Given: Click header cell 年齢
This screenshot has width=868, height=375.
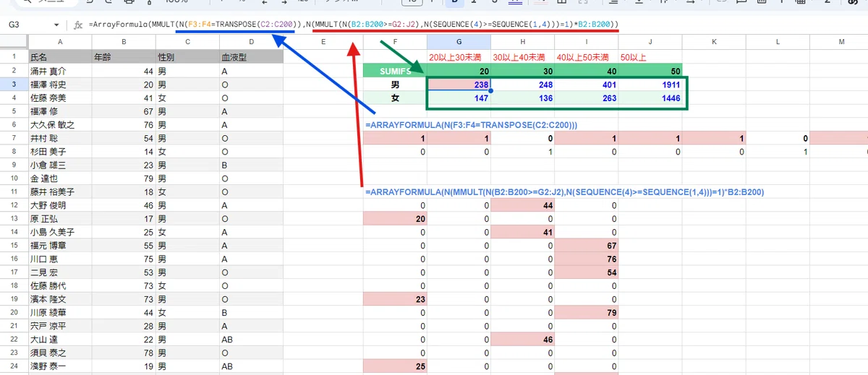Looking at the screenshot, I should coord(123,56).
